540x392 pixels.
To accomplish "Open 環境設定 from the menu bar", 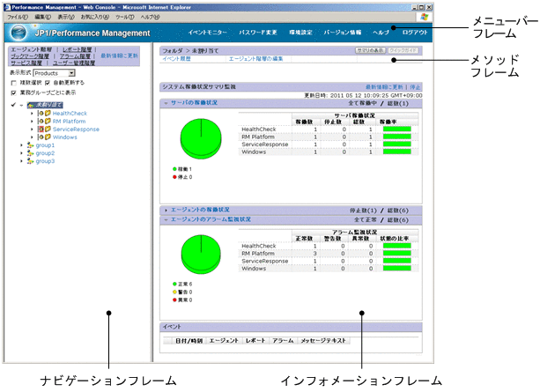I will (x=300, y=33).
